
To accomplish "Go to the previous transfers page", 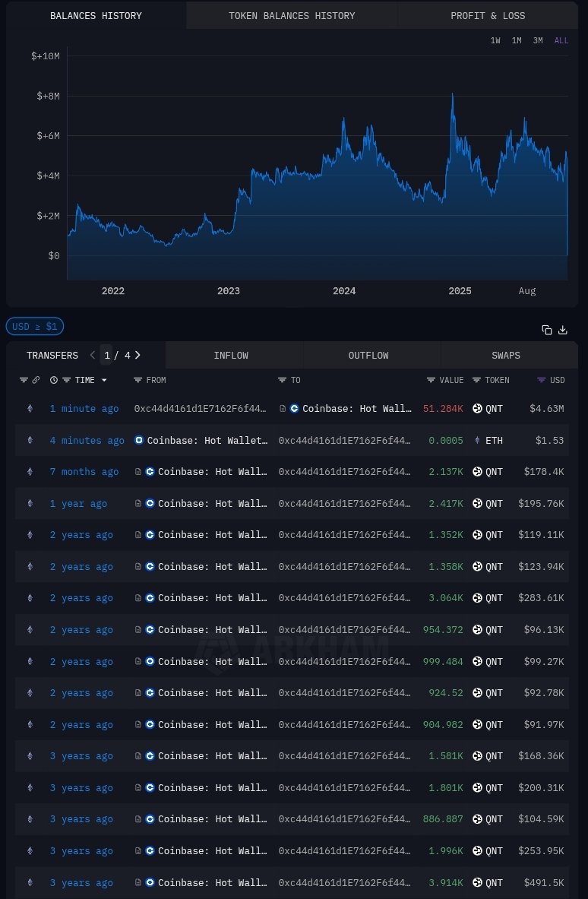I will 92,355.
